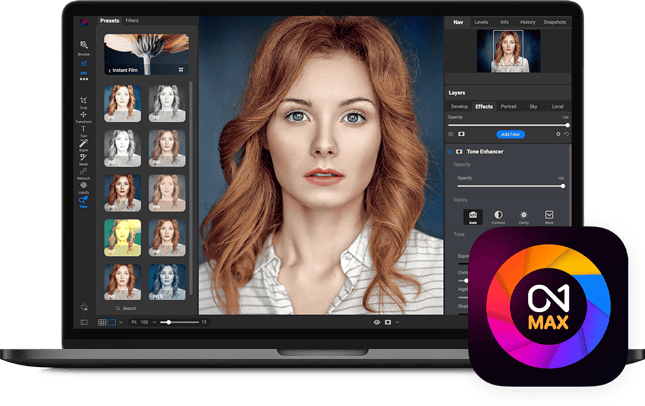The image size is (645, 406).
Task: Open mask view options dropdown arrow
Action: coord(397,322)
